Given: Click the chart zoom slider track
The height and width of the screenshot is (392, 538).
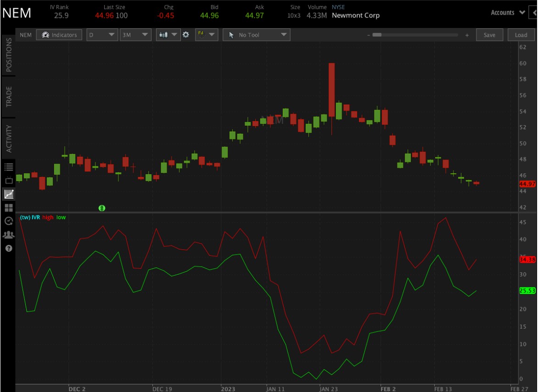Looking at the screenshot, I should (417, 35).
